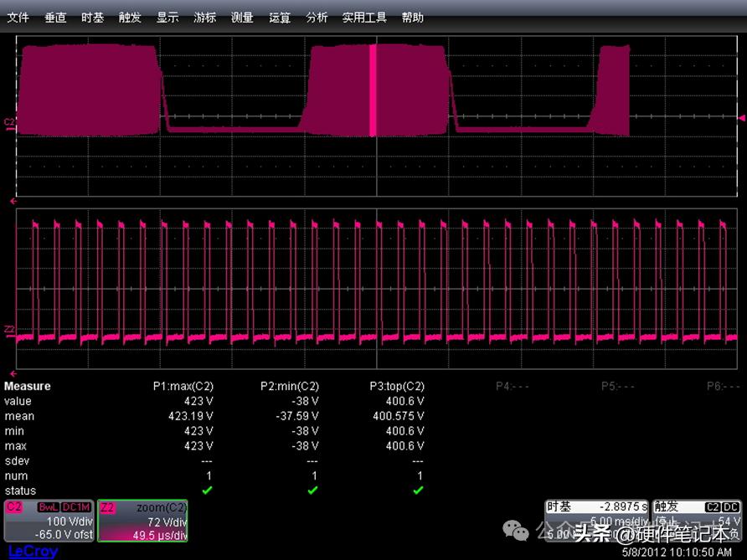This screenshot has width=747, height=560.
Task: Open the 文件 (File) menu
Action: coord(18,18)
